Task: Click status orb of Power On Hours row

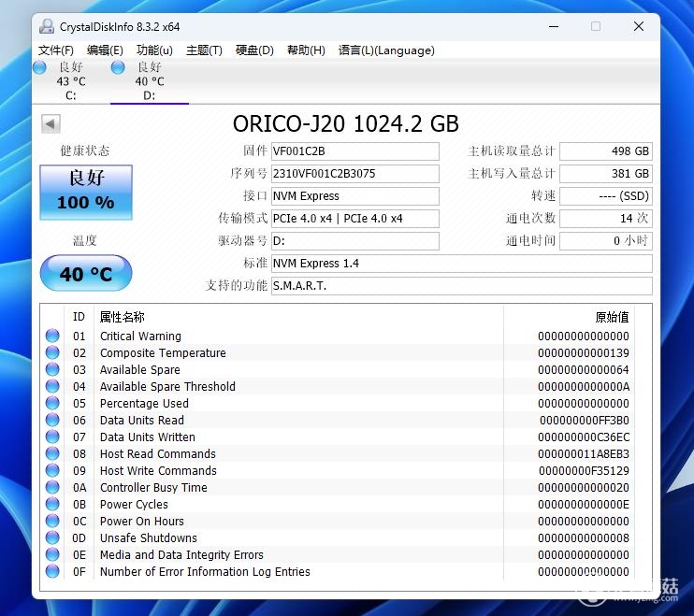Action: [52, 521]
